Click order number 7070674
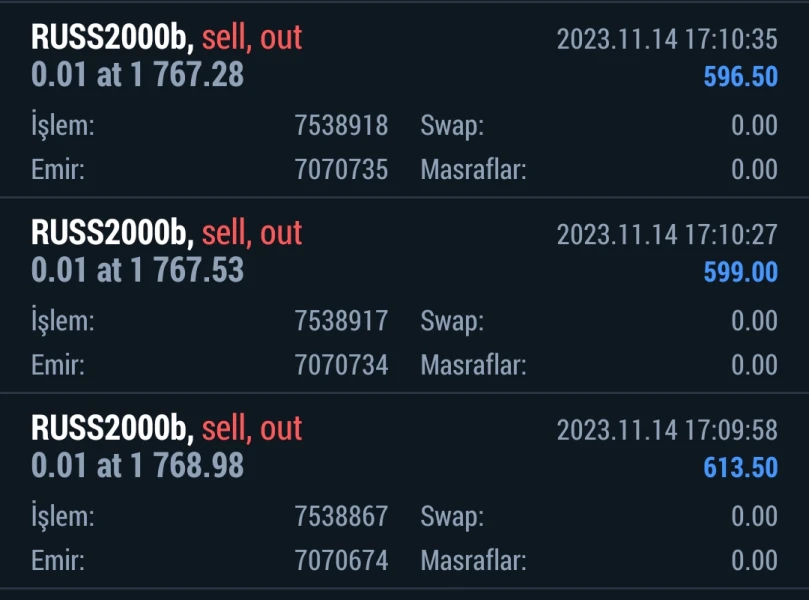Viewport: 809px width, 600px height. [x=341, y=560]
